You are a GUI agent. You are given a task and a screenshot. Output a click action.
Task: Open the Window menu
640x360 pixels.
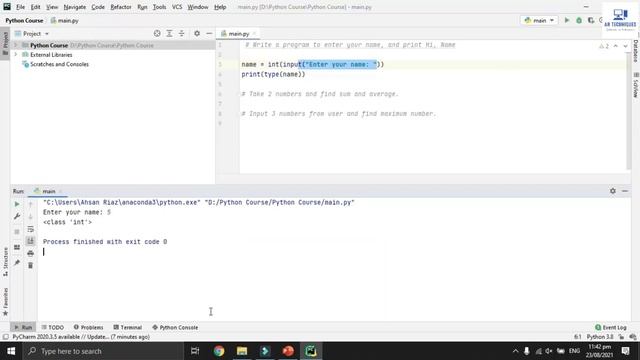[198, 7]
